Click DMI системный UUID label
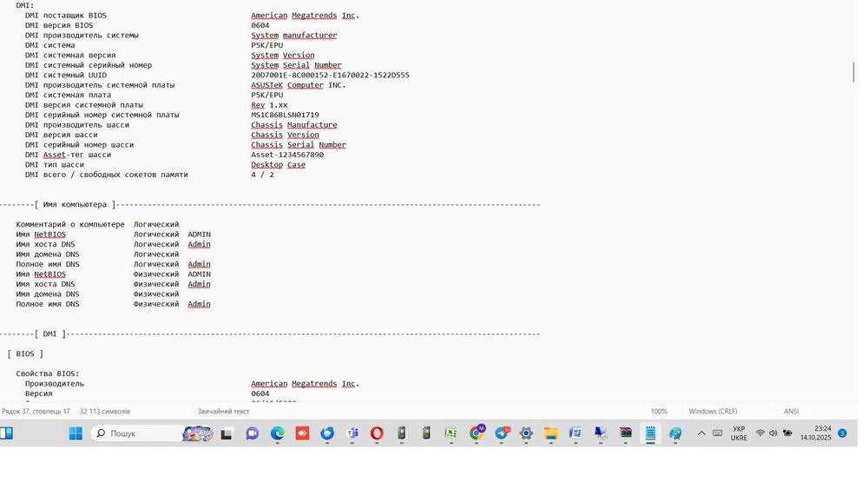Screen dimensions: 868x489 [x=66, y=76]
